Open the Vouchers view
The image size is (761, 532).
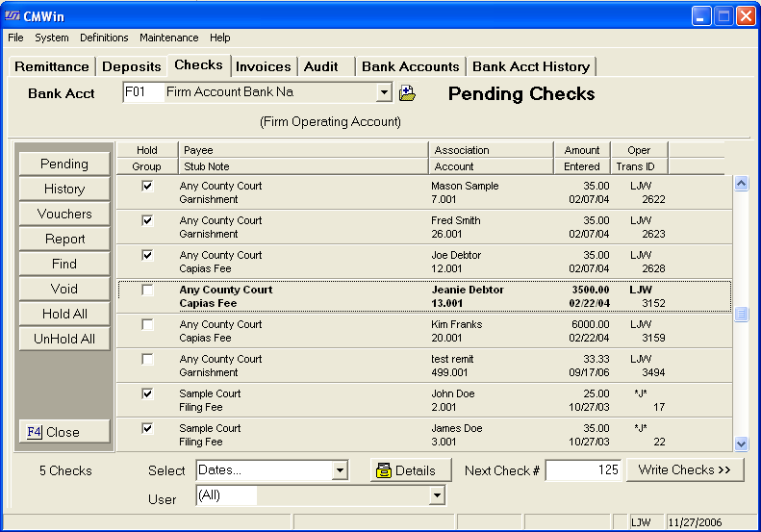pos(64,214)
